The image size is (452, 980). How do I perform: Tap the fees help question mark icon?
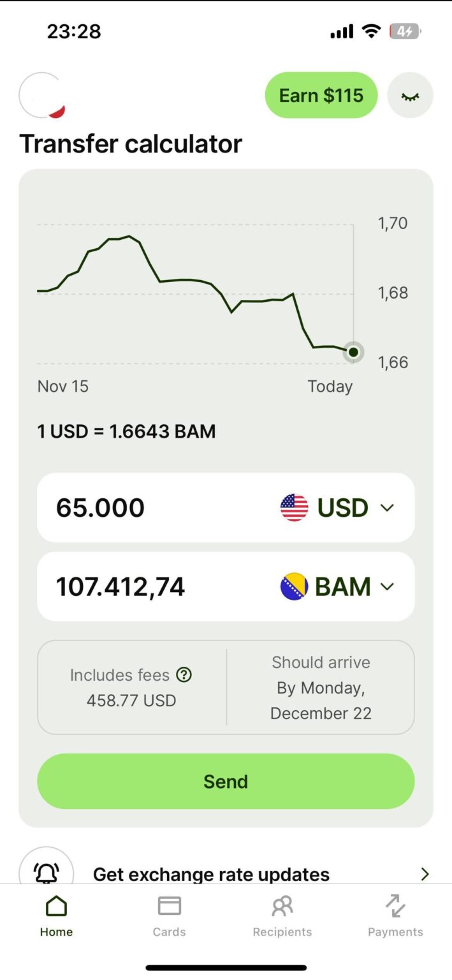[x=184, y=675]
